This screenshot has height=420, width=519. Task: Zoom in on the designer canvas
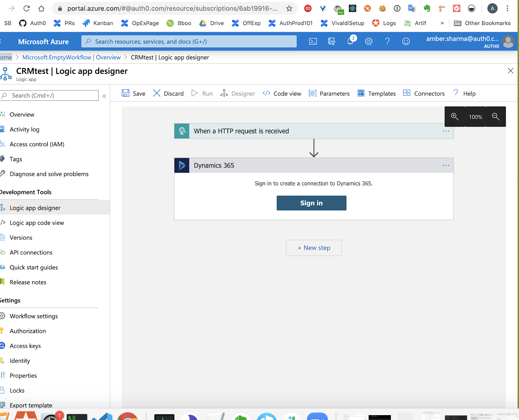[455, 117]
